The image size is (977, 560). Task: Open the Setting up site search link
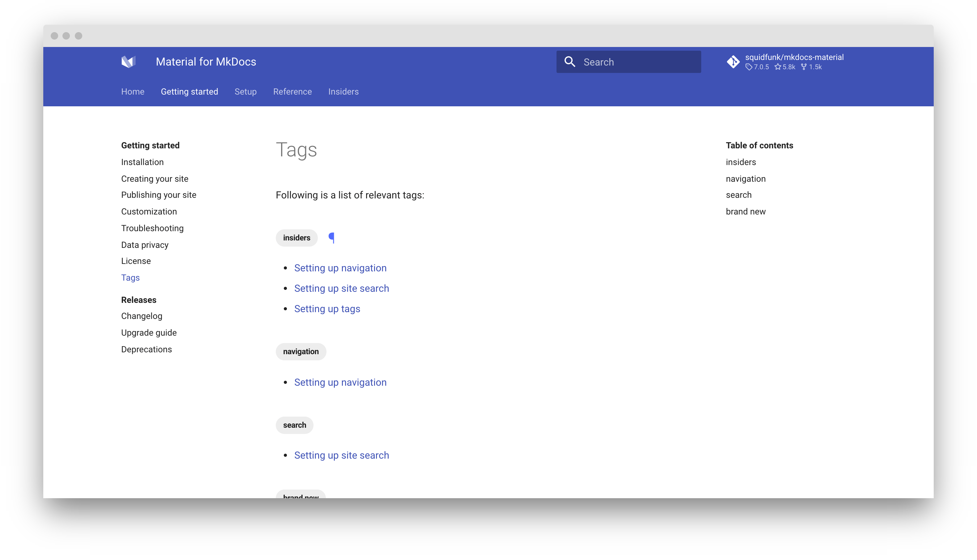342,288
